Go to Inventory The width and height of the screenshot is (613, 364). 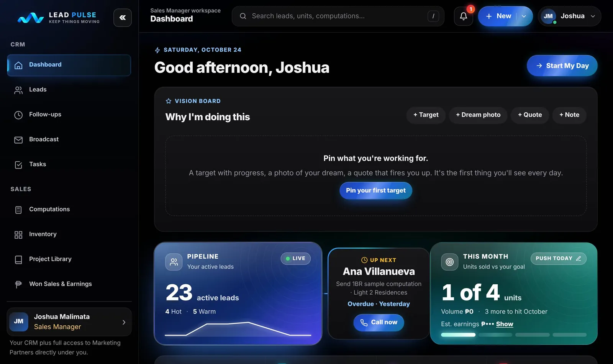[x=69, y=234]
